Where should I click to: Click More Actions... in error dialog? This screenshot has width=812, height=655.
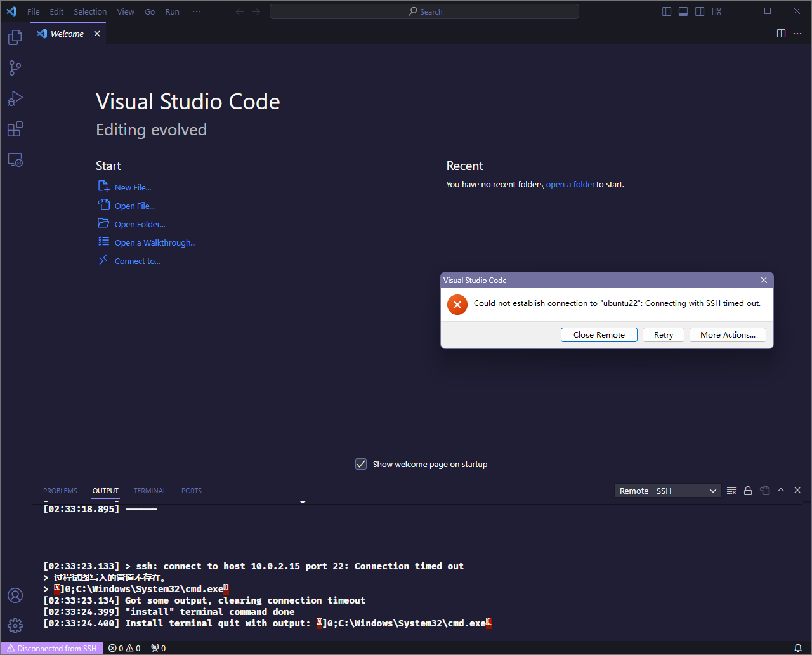(x=728, y=334)
